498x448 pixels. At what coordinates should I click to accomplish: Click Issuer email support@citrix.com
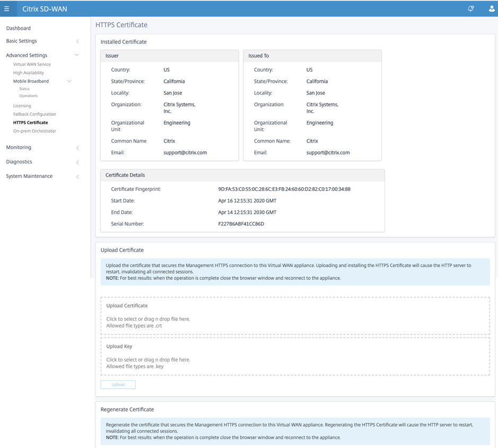tap(185, 153)
